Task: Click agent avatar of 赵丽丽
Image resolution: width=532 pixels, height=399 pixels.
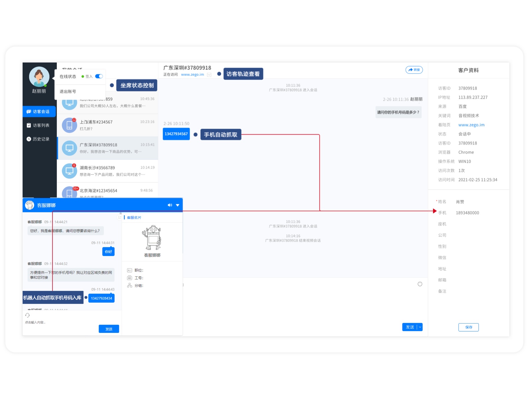Action: [39, 76]
